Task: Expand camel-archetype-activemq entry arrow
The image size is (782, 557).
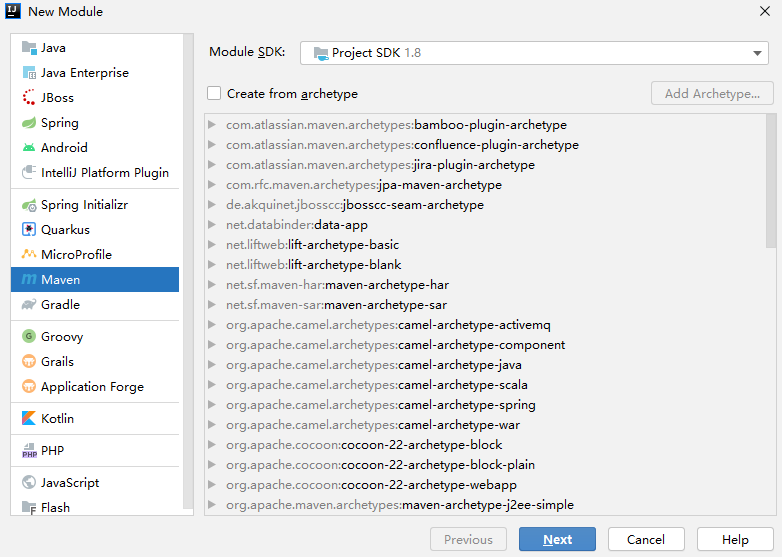Action: click(213, 325)
